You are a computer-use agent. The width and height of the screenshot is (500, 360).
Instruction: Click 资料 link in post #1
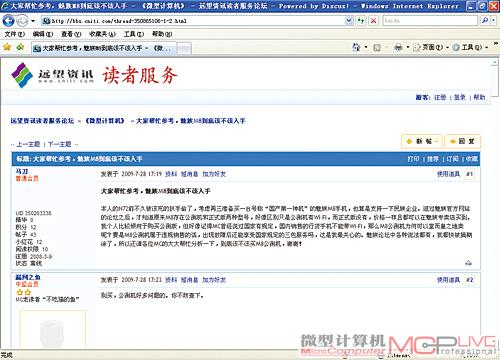tap(171, 174)
